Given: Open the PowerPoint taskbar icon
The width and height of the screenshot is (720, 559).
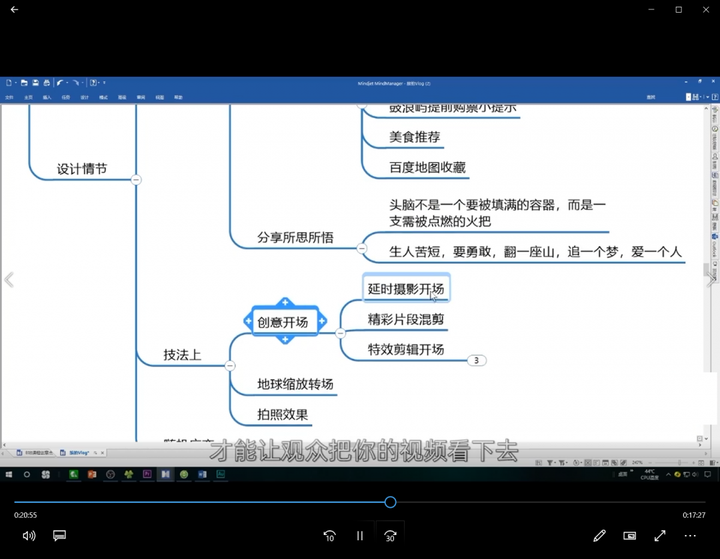Looking at the screenshot, I should pyautogui.click(x=92, y=474).
